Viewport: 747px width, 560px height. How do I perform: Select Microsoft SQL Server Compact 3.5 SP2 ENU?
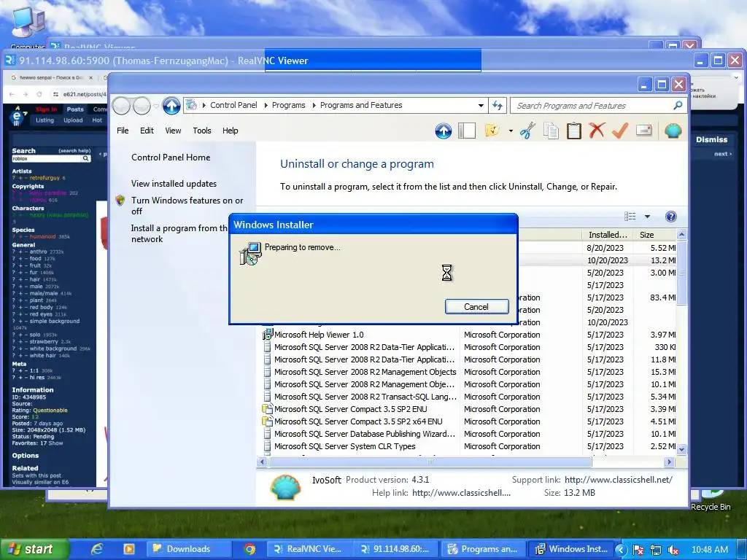469,409
